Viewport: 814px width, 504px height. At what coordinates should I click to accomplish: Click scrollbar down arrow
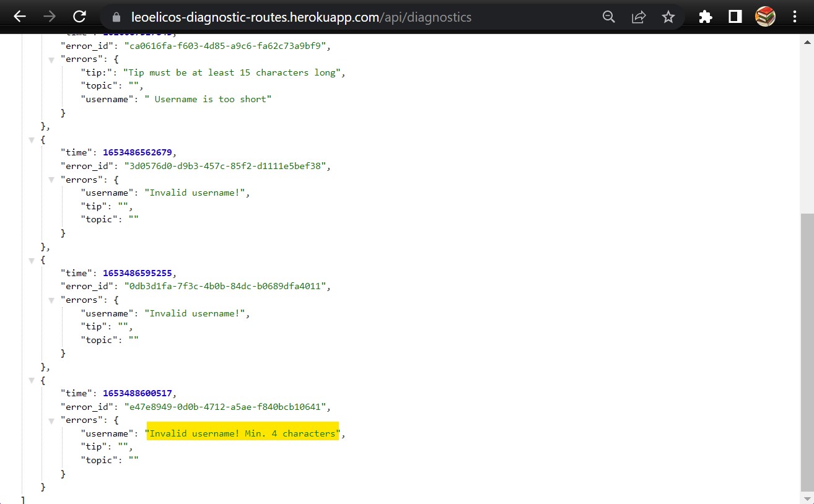point(807,498)
